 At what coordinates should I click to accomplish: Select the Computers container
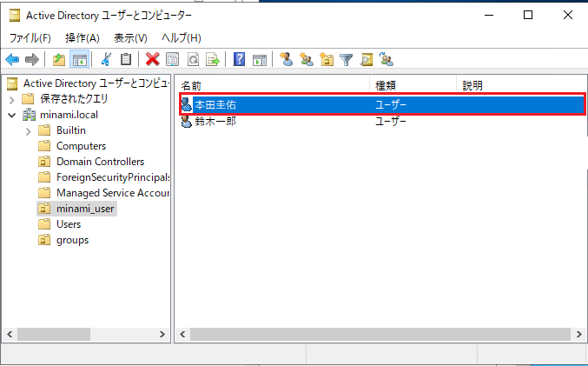click(x=81, y=146)
